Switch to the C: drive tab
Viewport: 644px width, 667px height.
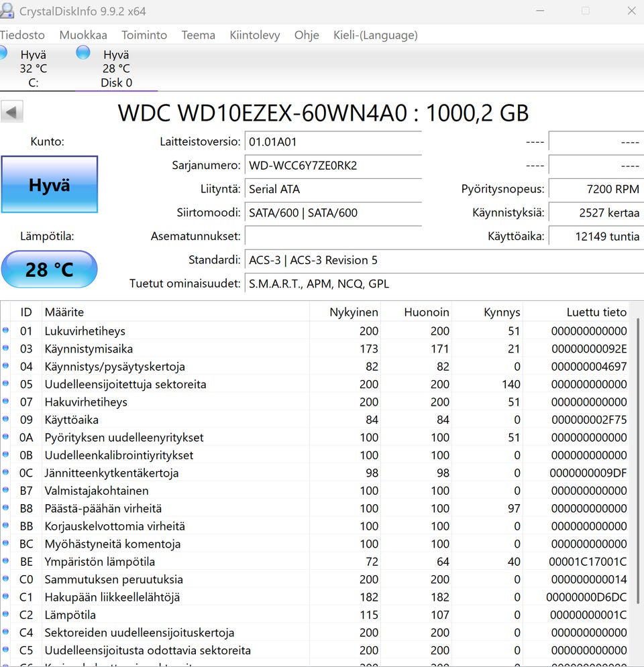pos(33,68)
